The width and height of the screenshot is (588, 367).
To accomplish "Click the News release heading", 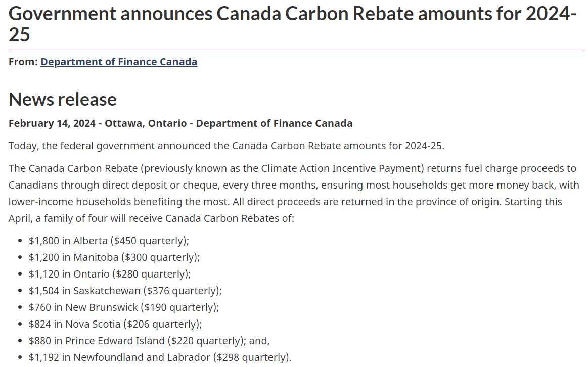I will tap(63, 99).
